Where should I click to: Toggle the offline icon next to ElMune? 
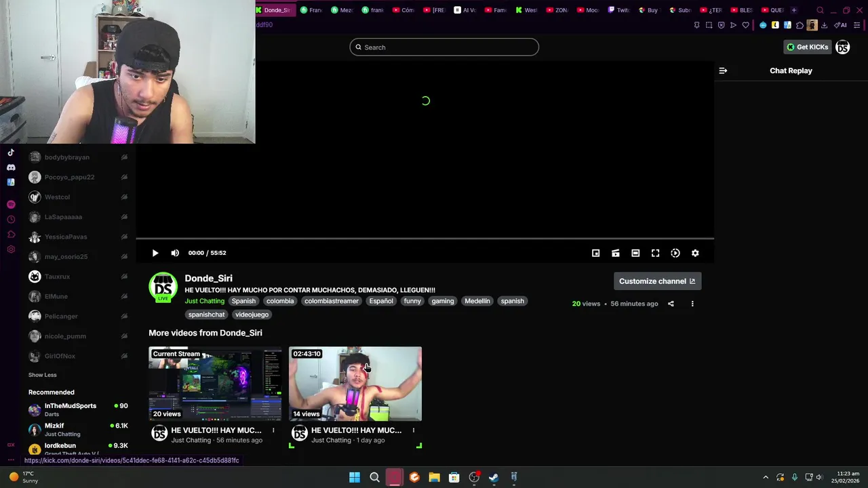(124, 296)
